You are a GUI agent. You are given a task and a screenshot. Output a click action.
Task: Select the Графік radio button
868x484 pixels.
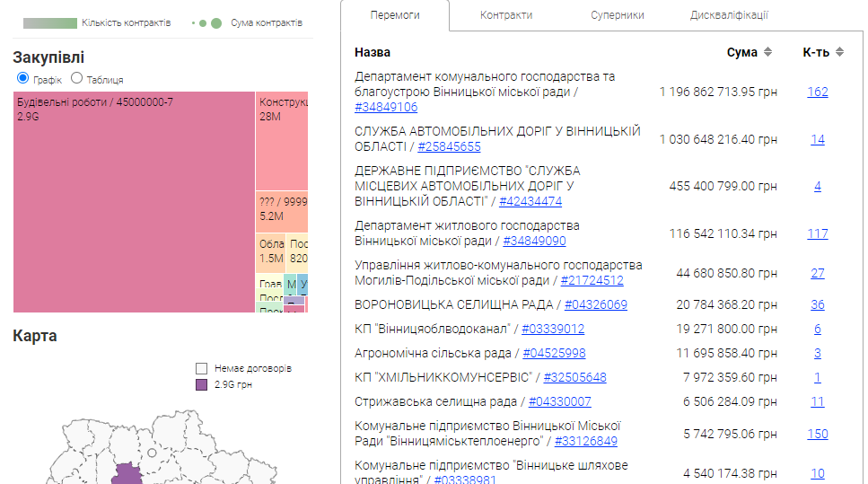[x=23, y=79]
